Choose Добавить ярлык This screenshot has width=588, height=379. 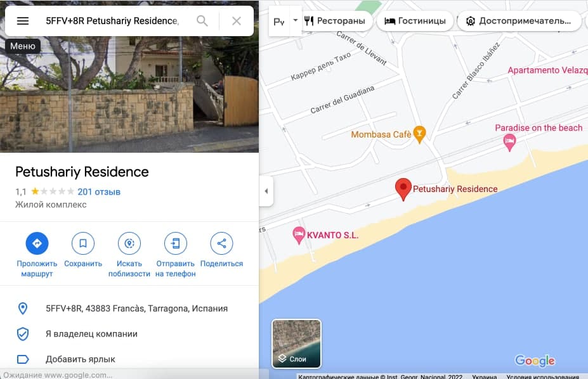pos(81,359)
